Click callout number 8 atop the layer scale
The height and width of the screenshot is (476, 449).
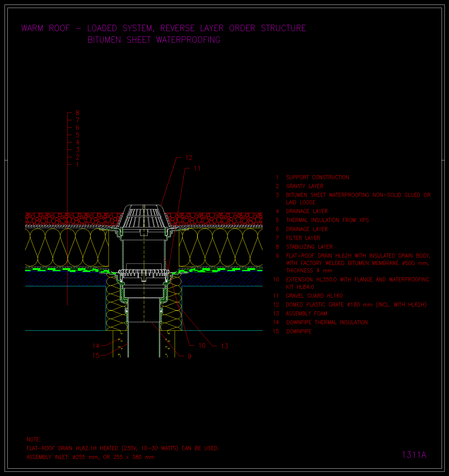click(77, 113)
